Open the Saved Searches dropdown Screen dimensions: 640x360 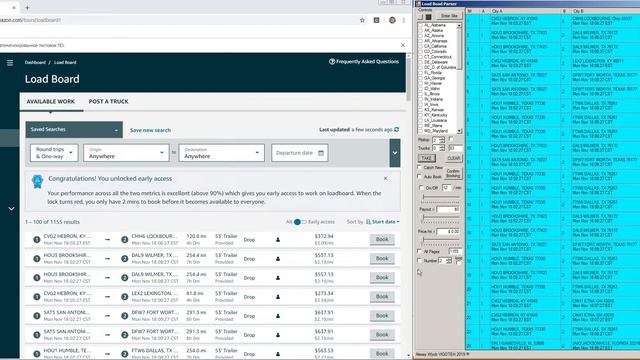[x=74, y=129]
